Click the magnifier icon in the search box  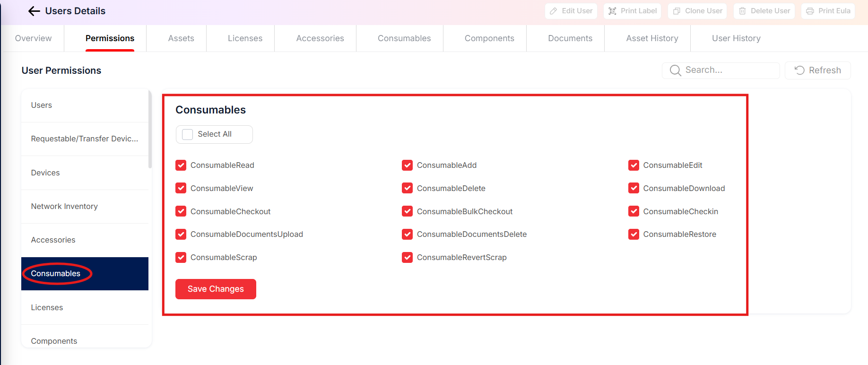[x=676, y=70]
